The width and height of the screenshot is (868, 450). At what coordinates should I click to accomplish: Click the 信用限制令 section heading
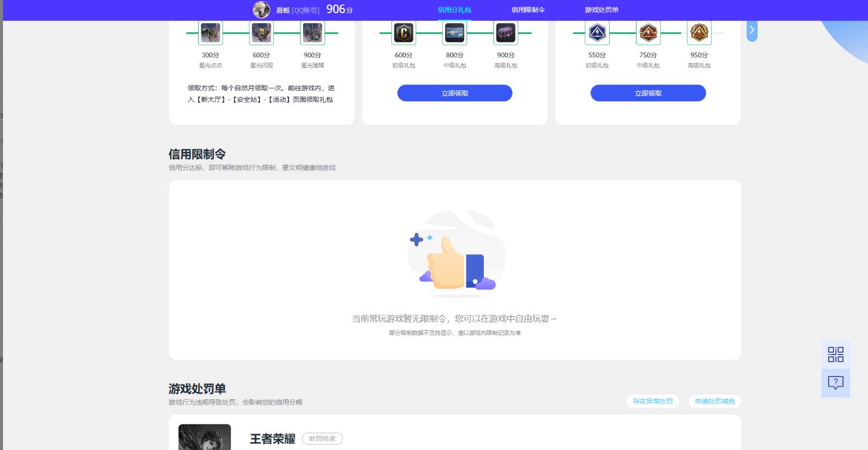click(x=197, y=155)
